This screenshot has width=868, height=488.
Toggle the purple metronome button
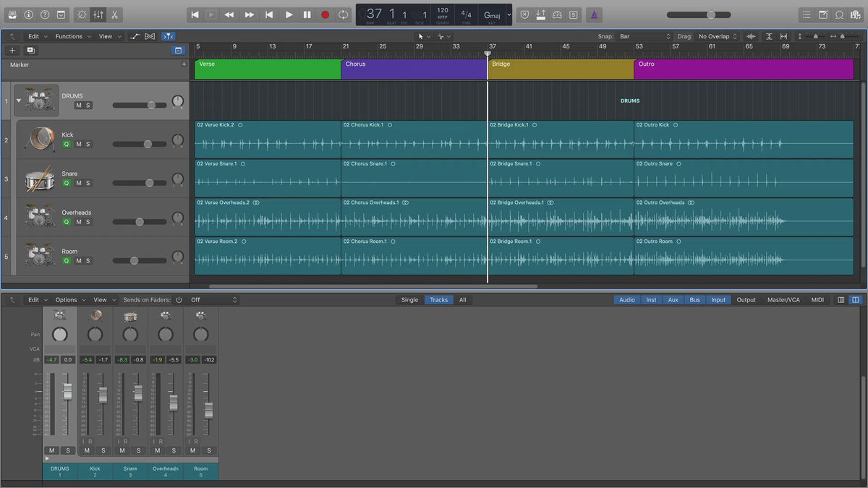593,14
